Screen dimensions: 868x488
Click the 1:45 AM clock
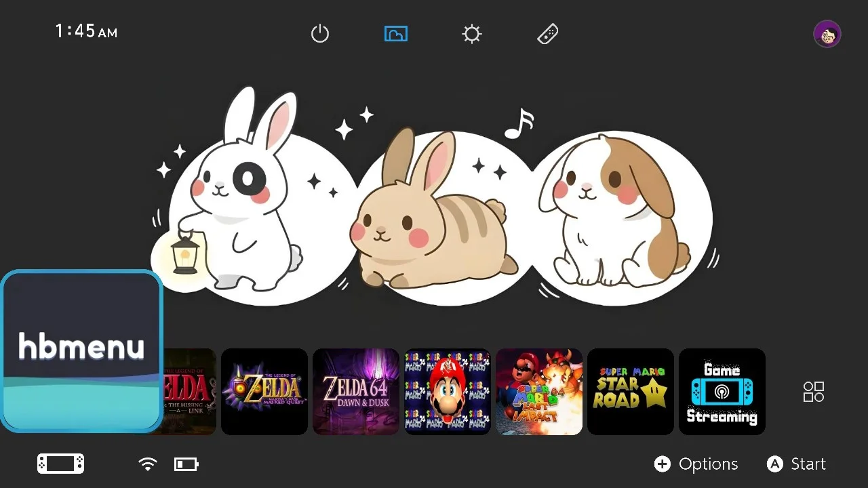pyautogui.click(x=86, y=31)
